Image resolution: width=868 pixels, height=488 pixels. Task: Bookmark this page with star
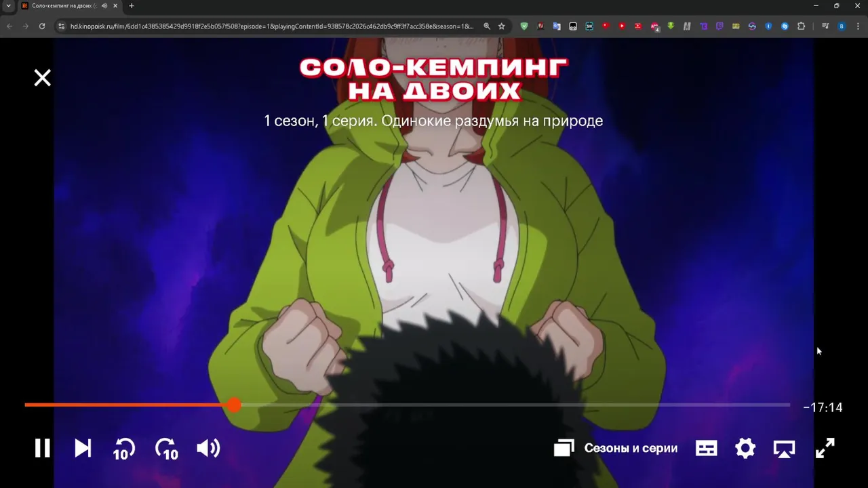(x=502, y=26)
